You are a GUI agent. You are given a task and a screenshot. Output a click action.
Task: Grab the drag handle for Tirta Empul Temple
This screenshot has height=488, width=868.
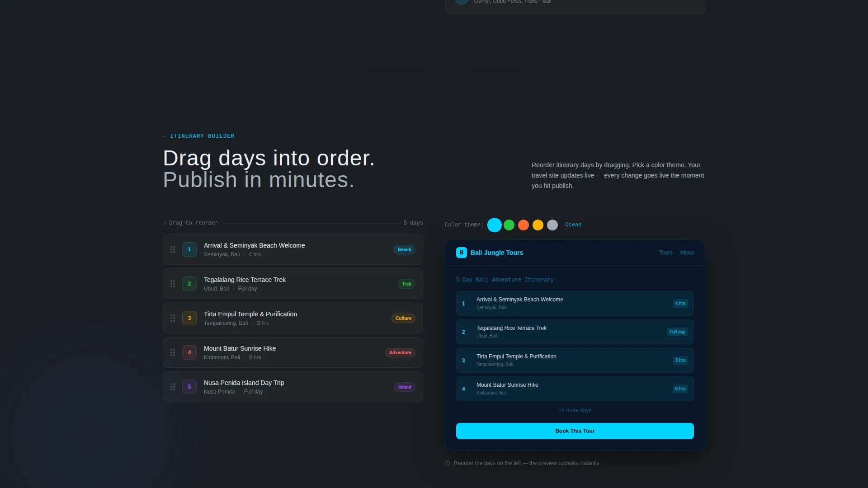pyautogui.click(x=173, y=318)
